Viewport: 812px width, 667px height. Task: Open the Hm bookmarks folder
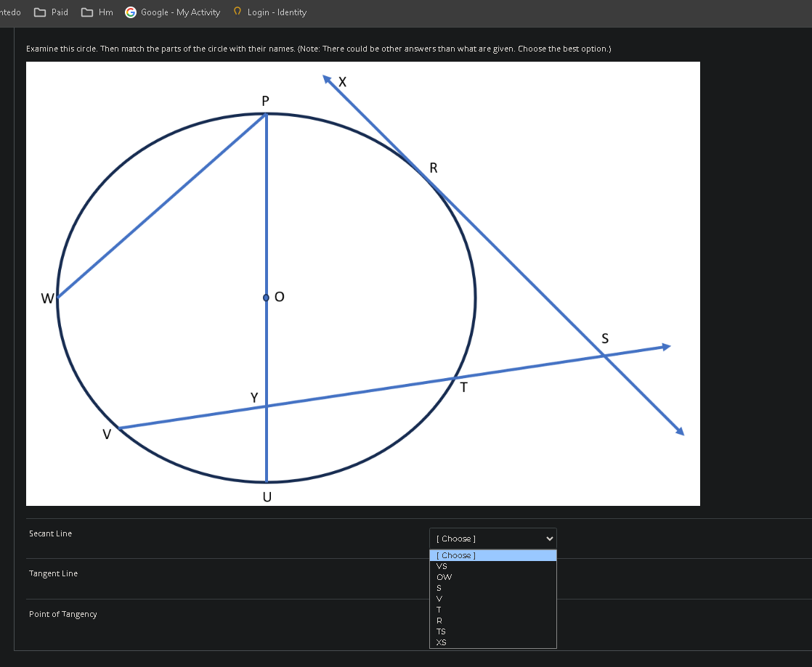click(97, 12)
